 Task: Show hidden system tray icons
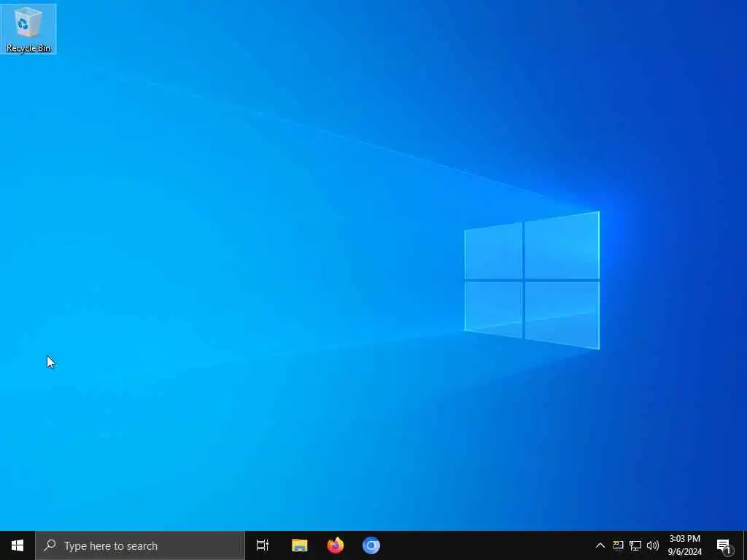(x=600, y=545)
